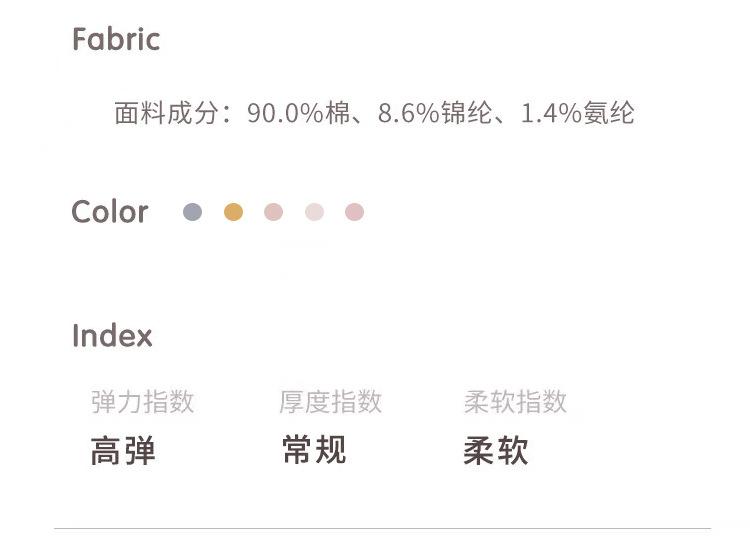This screenshot has height=551, width=750.
Task: Click the 面料成分 label text
Action: coord(166,114)
